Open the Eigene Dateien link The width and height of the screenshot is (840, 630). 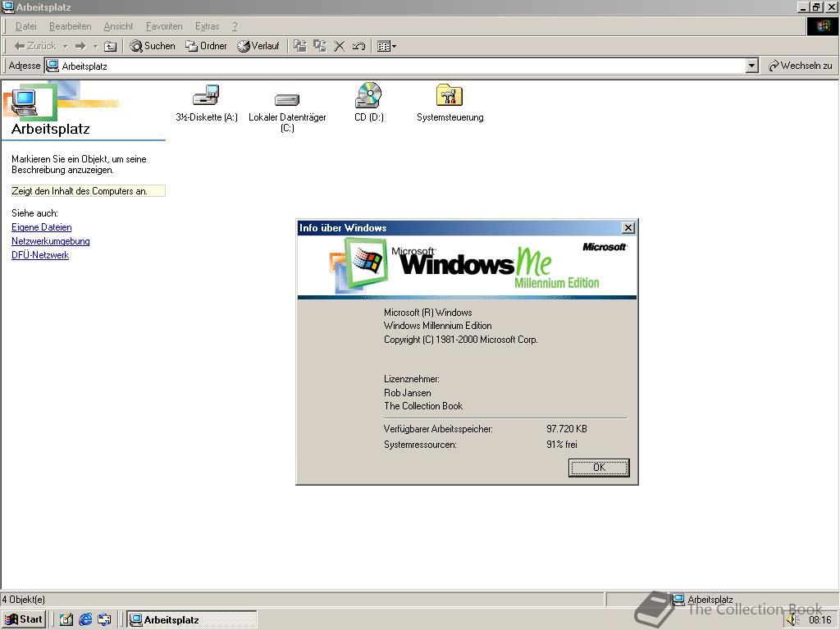[x=41, y=227]
